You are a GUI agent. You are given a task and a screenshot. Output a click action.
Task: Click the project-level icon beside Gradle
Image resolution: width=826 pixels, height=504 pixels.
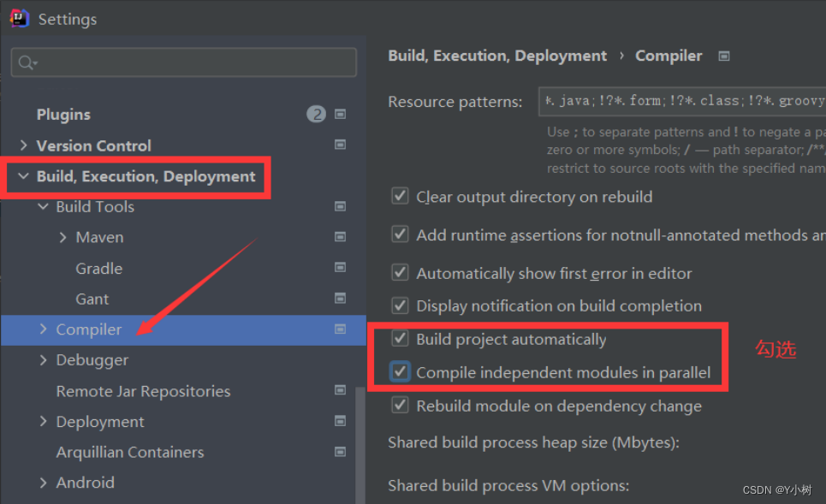click(x=341, y=268)
